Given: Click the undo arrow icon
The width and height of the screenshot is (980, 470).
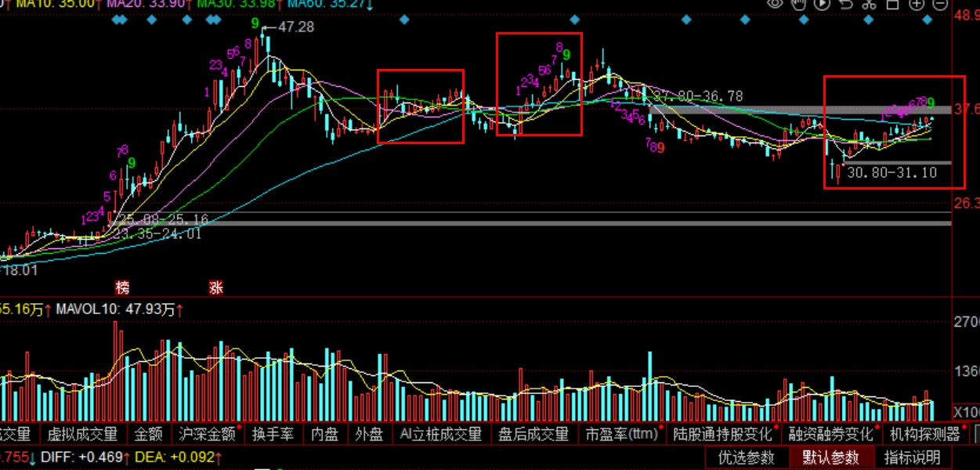Looking at the screenshot, I should pos(845,4).
